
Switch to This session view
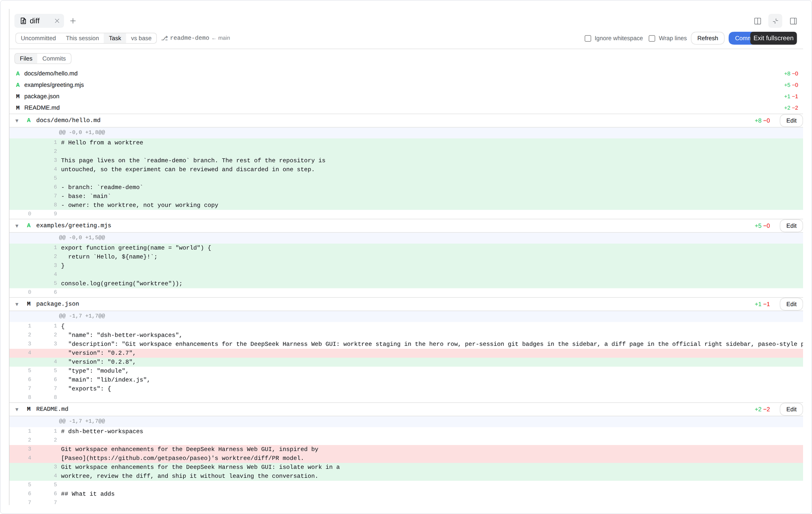[82, 38]
